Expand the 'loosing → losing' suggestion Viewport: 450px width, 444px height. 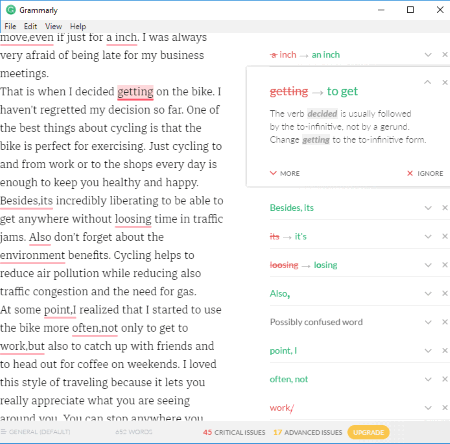click(428, 265)
